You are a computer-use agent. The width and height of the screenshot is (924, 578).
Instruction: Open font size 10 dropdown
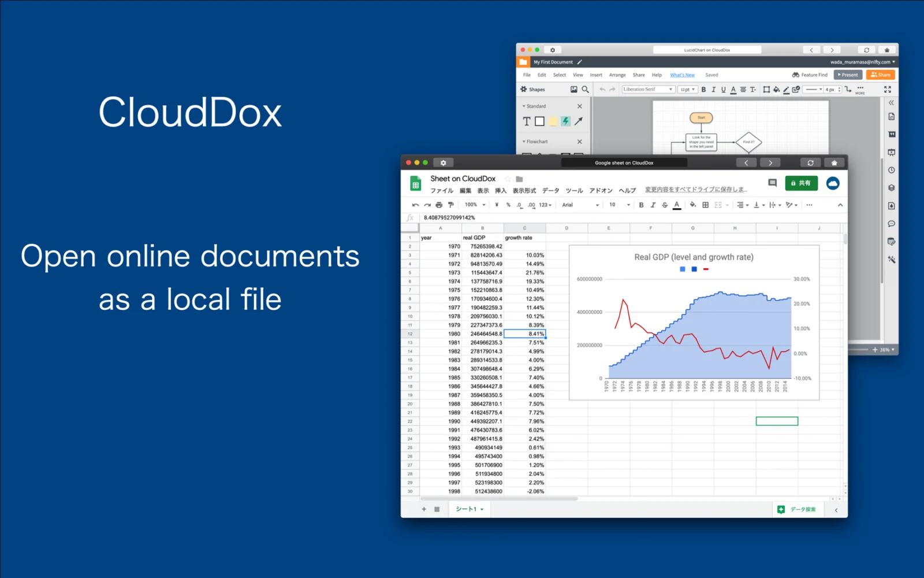(620, 205)
